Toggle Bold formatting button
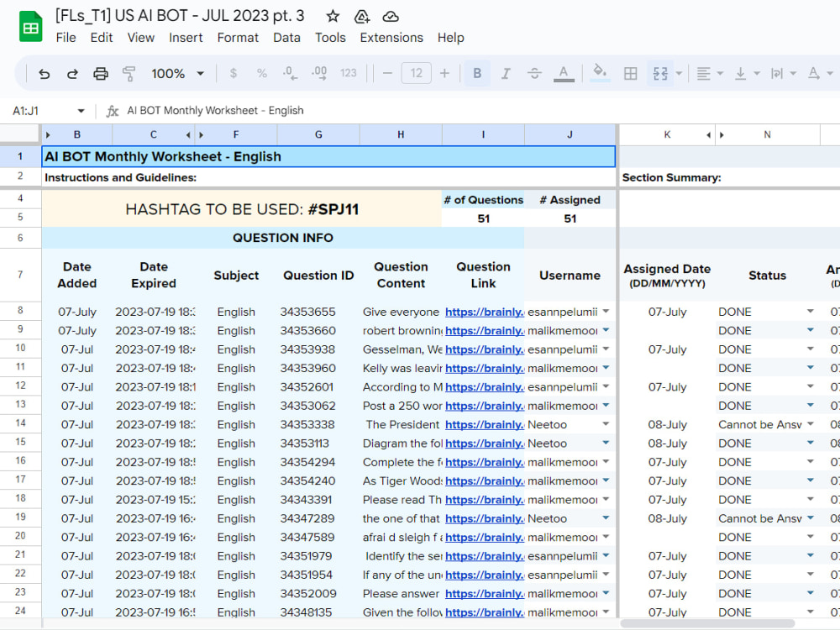This screenshot has width=840, height=630. tap(477, 73)
